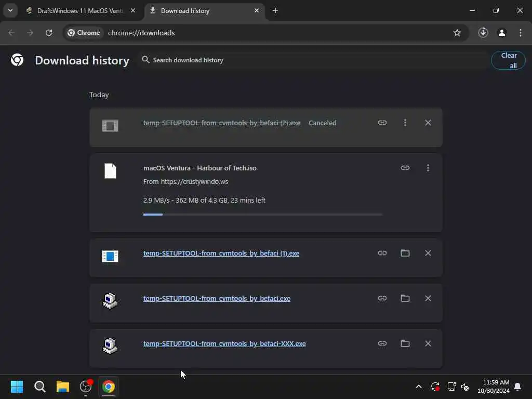532x399 pixels.
Task: Open Windows taskbar search
Action: point(39,387)
